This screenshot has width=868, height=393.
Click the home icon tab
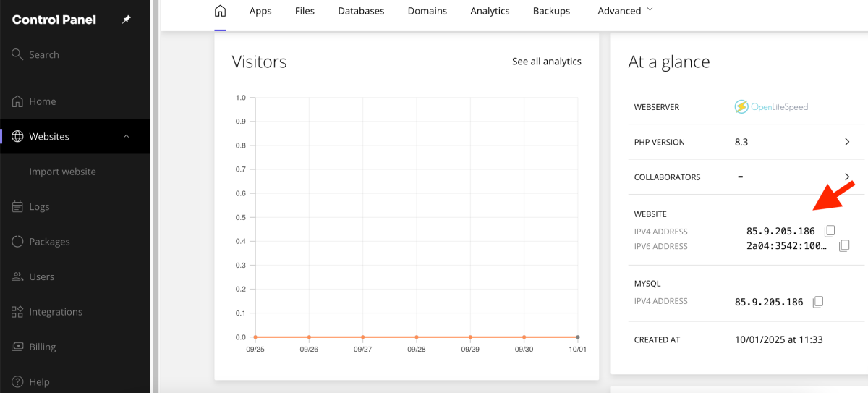[x=221, y=11]
